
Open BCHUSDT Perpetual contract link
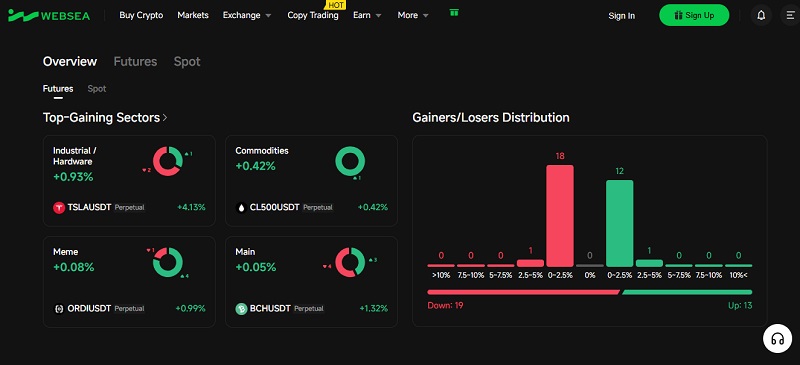pos(280,309)
